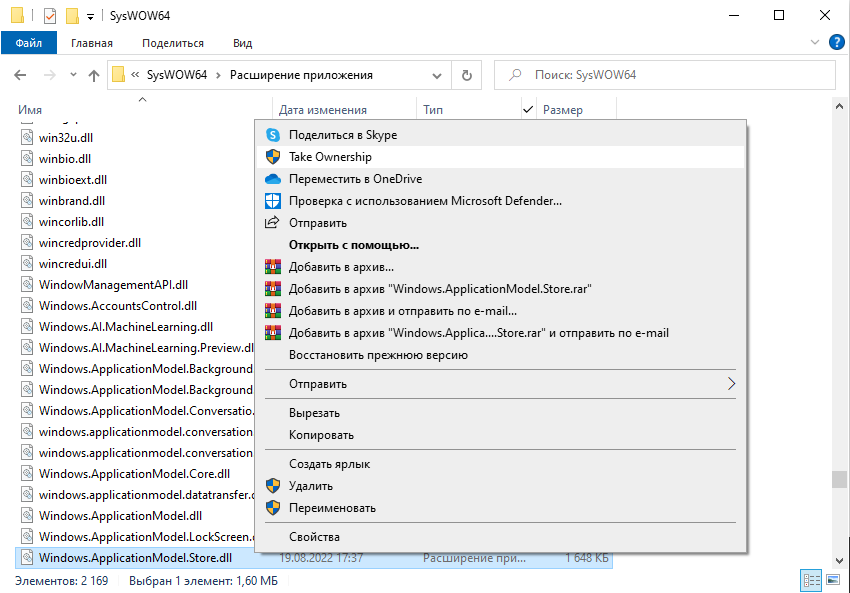Choose Take Ownership from context menu

tap(500, 157)
